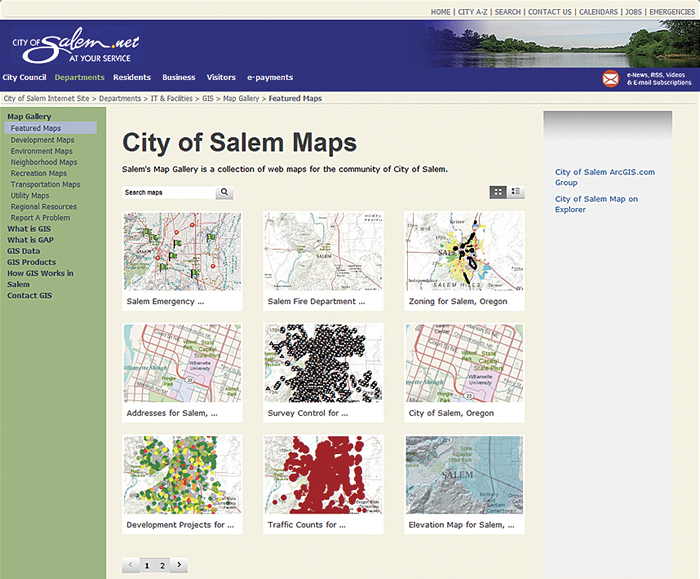Open What is GAP sidebar link
The image size is (700, 579).
(x=30, y=240)
